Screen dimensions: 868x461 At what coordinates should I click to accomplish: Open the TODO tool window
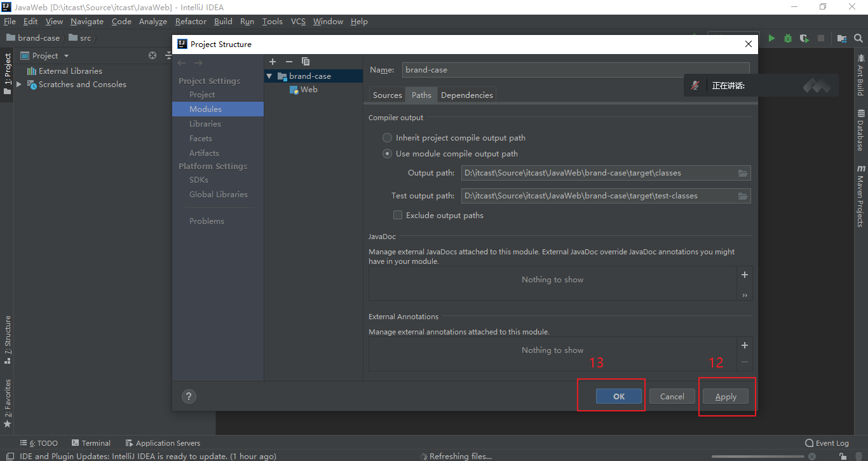(39, 443)
